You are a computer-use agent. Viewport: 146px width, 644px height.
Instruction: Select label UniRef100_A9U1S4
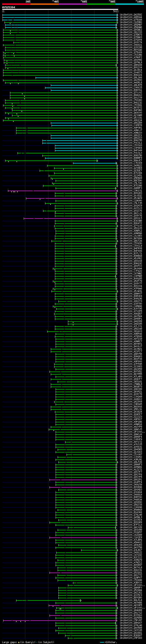click(x=131, y=120)
